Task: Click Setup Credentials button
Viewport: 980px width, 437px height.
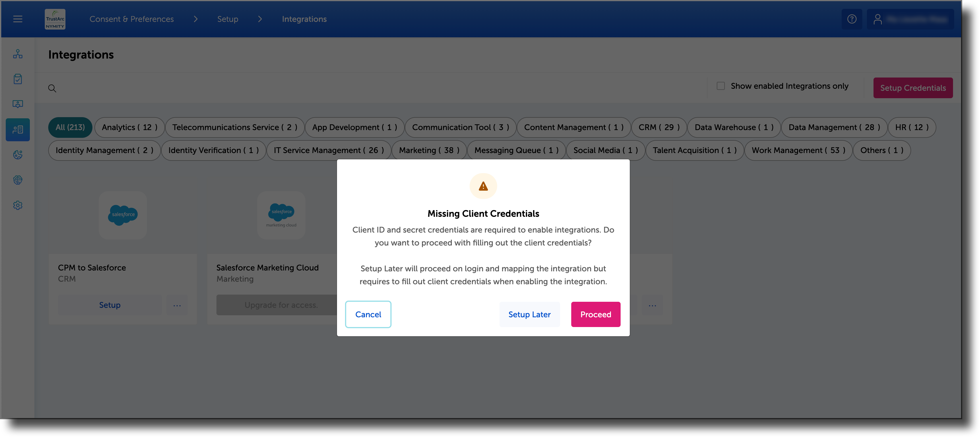Action: pos(913,88)
